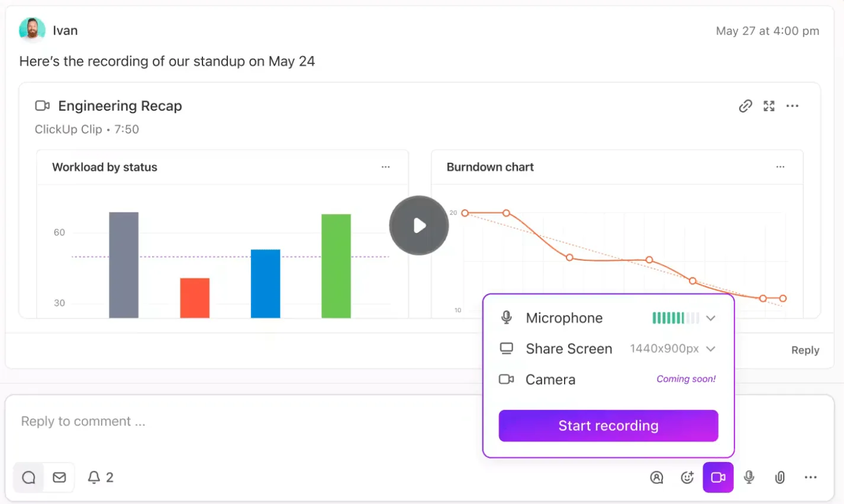Switch to email mode envelope icon
This screenshot has width=844, height=504.
[59, 477]
